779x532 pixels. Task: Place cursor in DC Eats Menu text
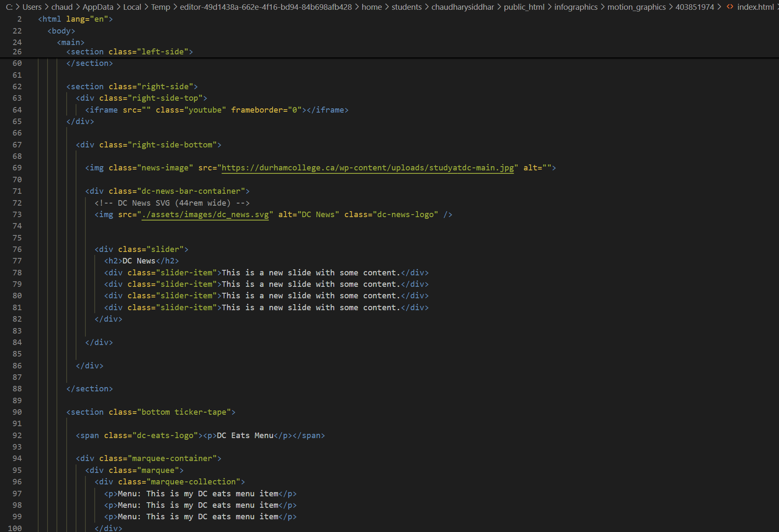245,436
